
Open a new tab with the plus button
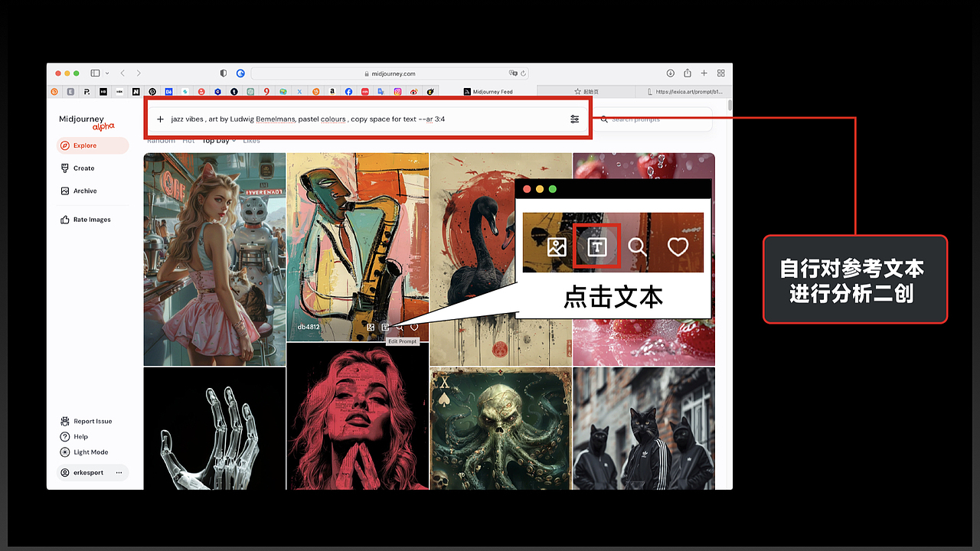704,73
